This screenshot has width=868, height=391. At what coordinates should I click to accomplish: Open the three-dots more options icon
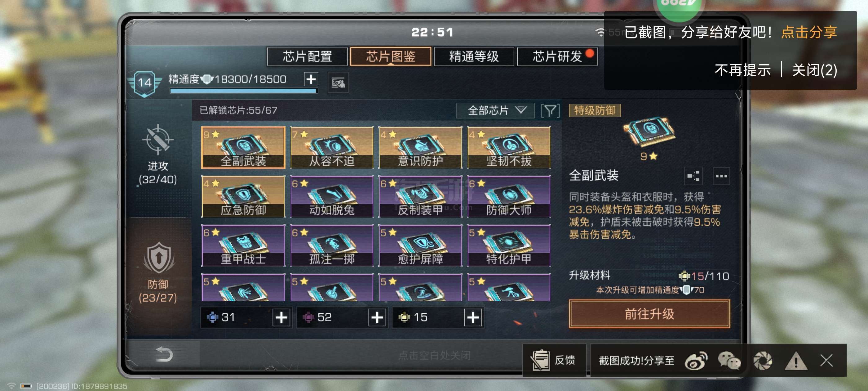click(721, 176)
